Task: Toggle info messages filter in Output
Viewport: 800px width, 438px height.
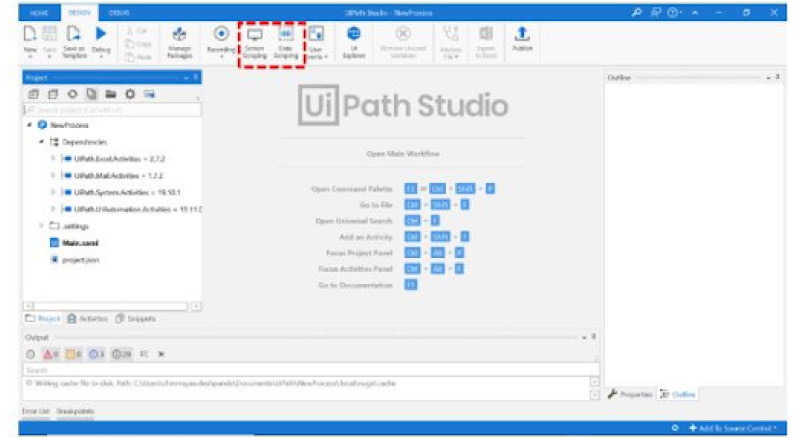Action: (96, 354)
